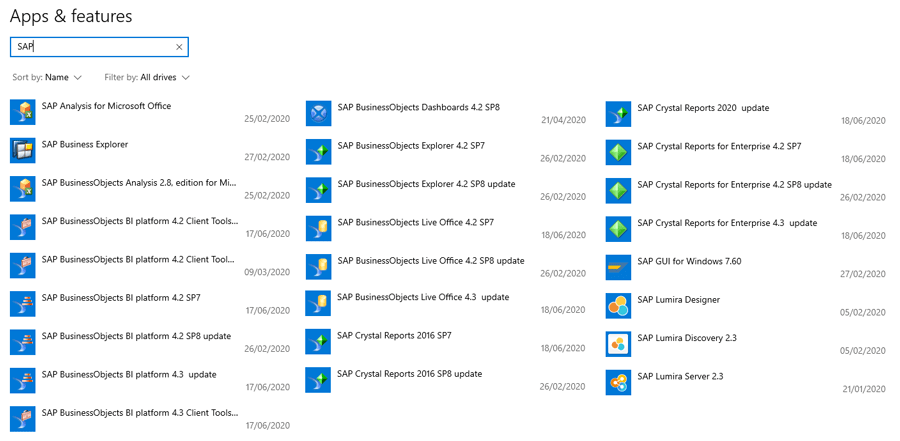Screen dimensions: 900x441
Task: Click the SAP Lumira Designer icon
Action: [x=618, y=305]
